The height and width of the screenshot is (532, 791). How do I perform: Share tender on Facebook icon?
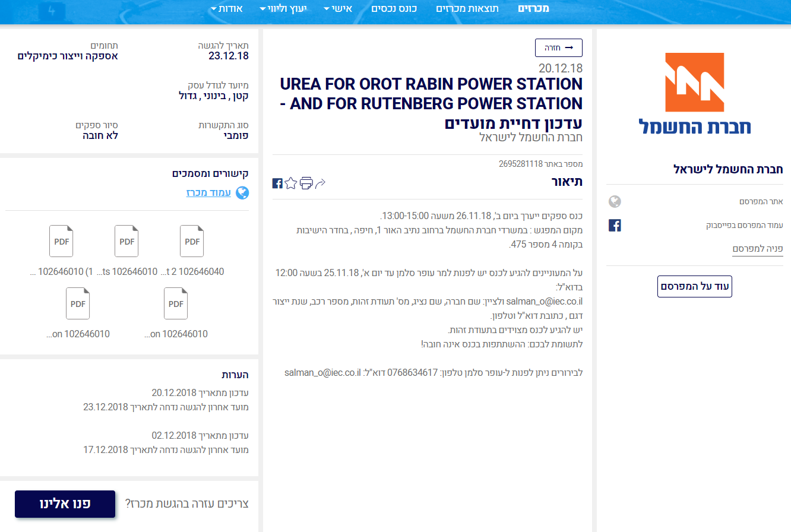tap(277, 183)
